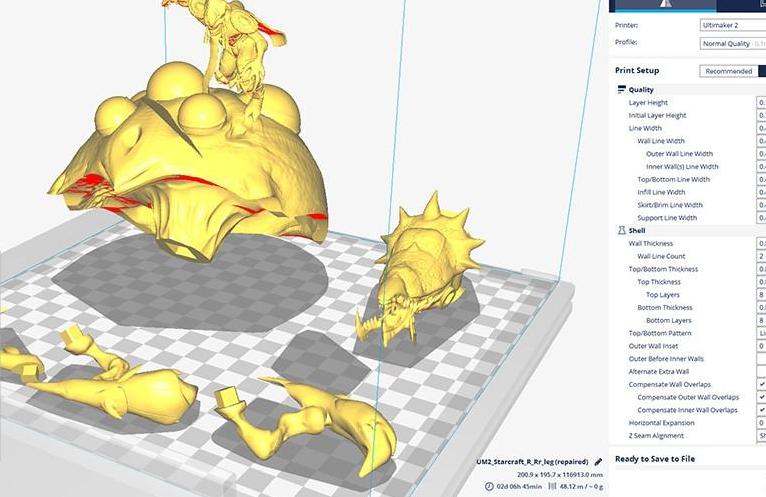Image resolution: width=766 pixels, height=497 pixels.
Task: Click the Outer Wall Inset value field
Action: pos(761,346)
